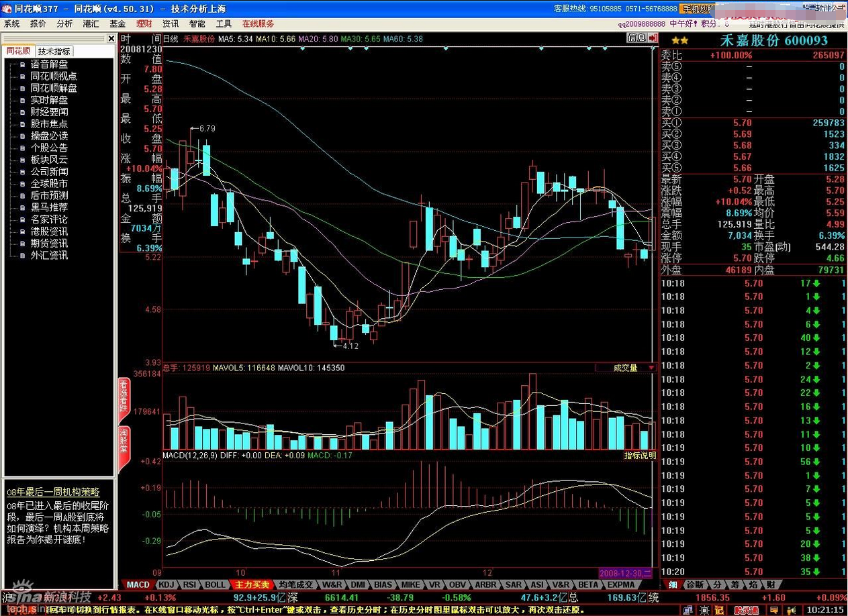Open 黑马推荐 in the sidebar
Viewport: 848px width, 616px height.
coord(49,207)
